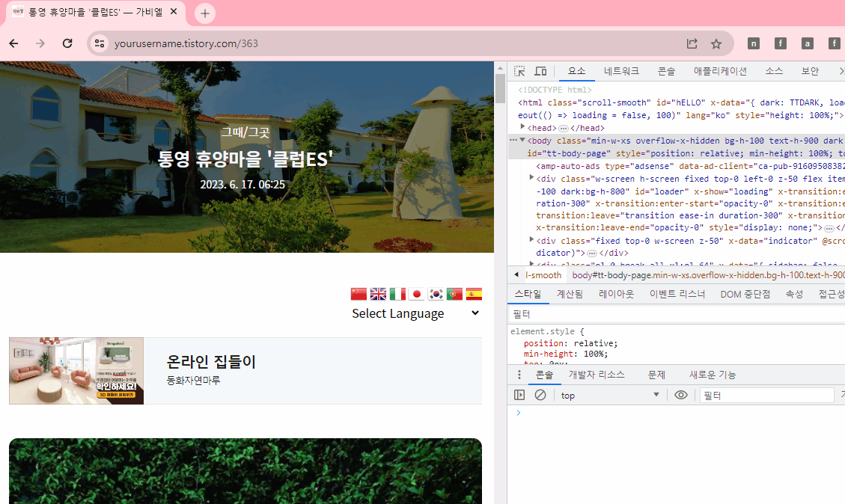Click the body row three-dot actions indicator
The image size is (845, 504).
513,140
